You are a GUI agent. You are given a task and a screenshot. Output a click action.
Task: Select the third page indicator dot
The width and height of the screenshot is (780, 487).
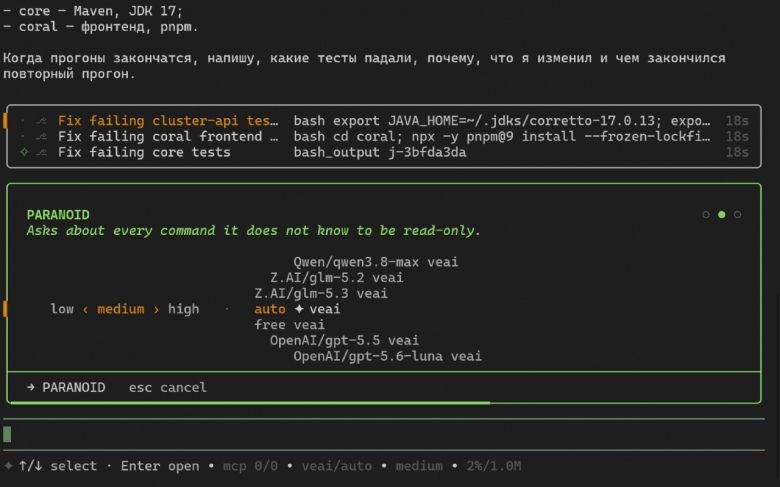[737, 214]
